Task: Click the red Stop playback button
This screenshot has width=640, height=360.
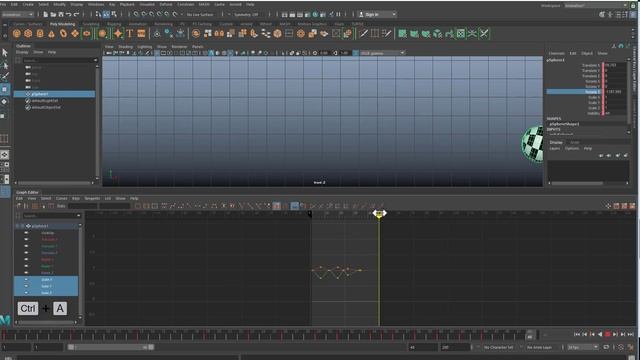Action: tap(607, 334)
